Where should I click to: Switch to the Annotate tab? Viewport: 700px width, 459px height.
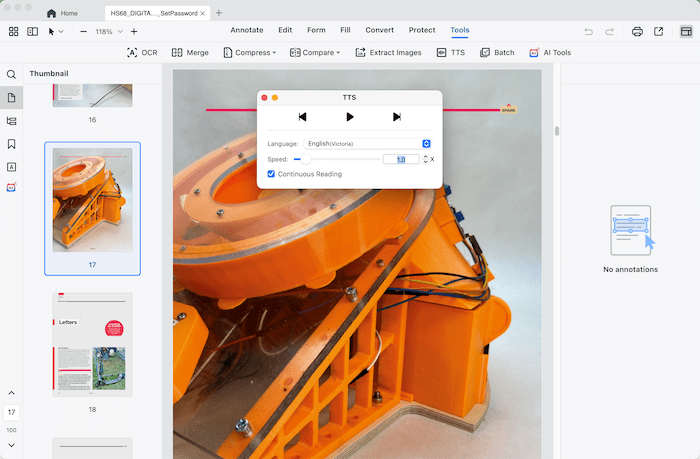247,30
